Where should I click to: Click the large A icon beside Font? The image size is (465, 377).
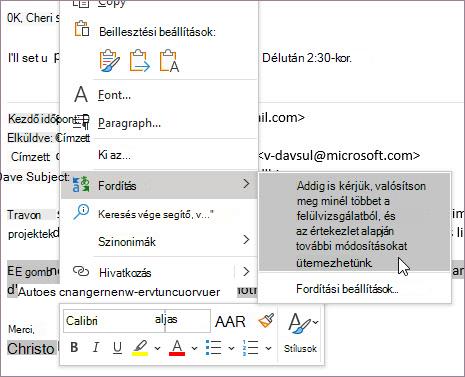tap(81, 95)
